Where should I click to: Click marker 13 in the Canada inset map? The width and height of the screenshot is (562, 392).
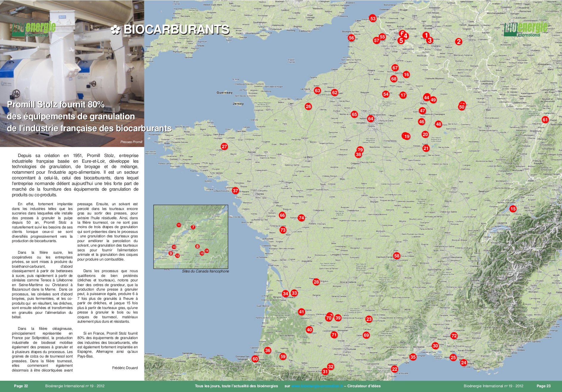click(174, 247)
